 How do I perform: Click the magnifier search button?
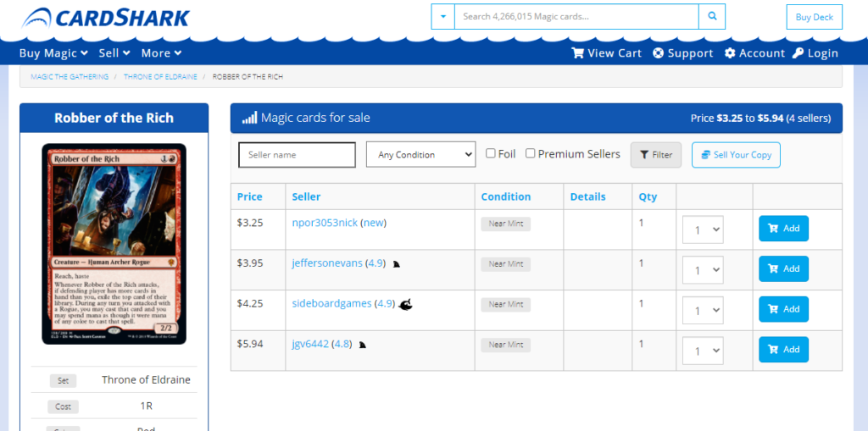click(712, 17)
